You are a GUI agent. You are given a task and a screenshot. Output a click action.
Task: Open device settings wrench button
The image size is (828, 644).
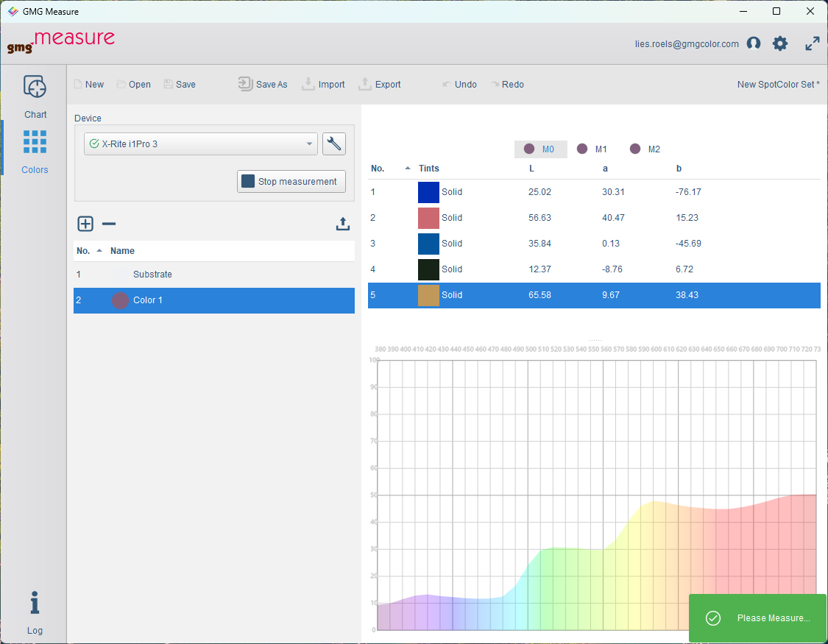pyautogui.click(x=333, y=144)
